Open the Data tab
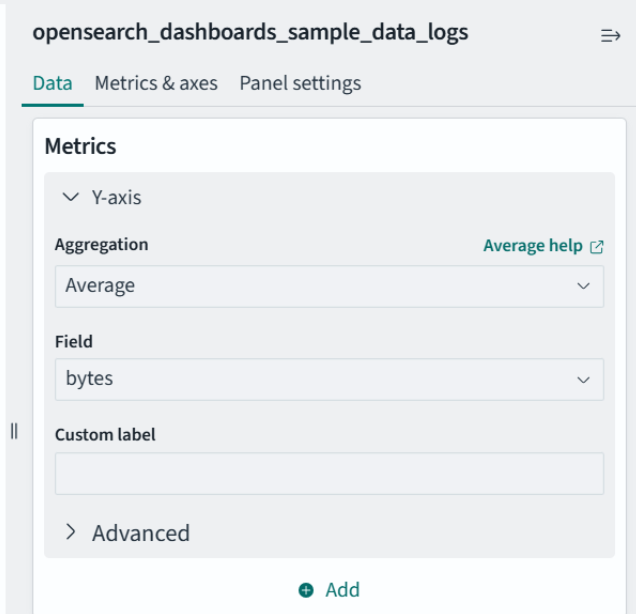 tap(52, 84)
